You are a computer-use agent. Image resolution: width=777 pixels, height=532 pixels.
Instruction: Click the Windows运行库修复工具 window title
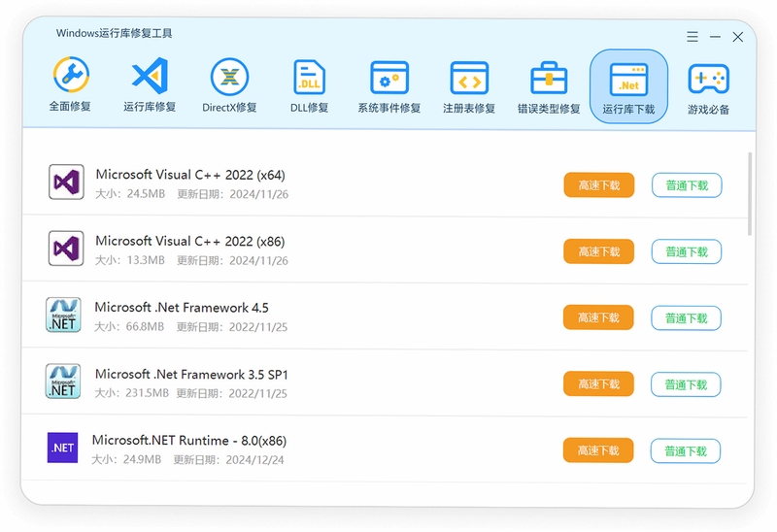[114, 33]
